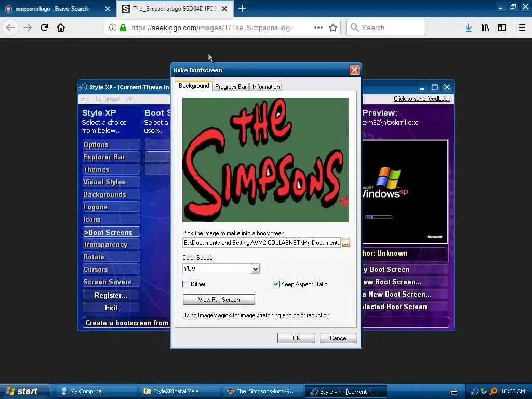
Task: Click View Full Screen button
Action: click(x=219, y=300)
